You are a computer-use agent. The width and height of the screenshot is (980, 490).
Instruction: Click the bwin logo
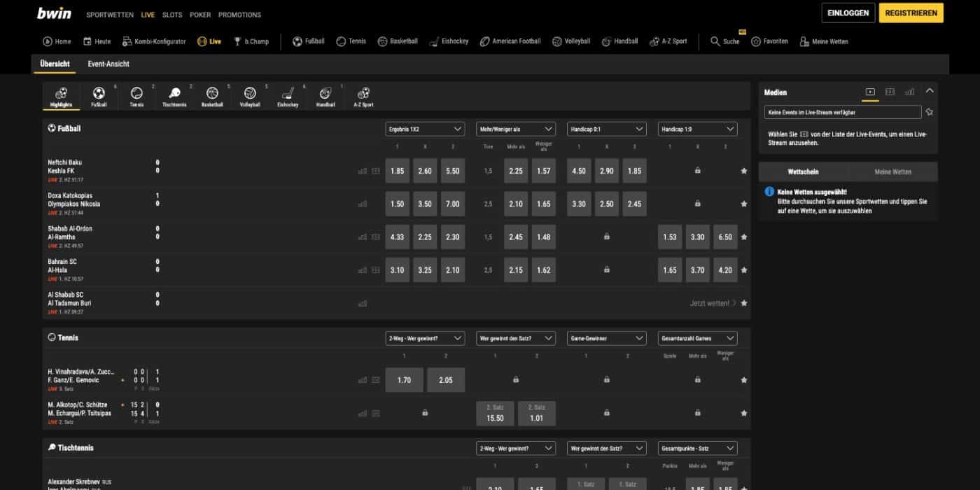54,13
